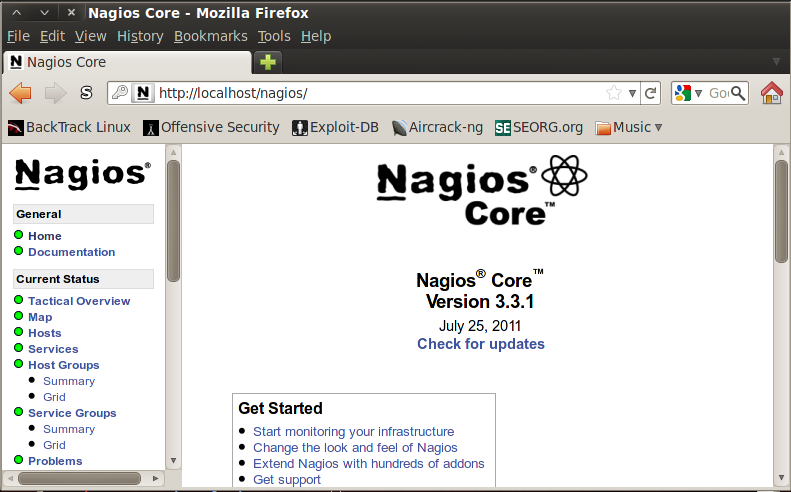Open the View menu

click(91, 36)
